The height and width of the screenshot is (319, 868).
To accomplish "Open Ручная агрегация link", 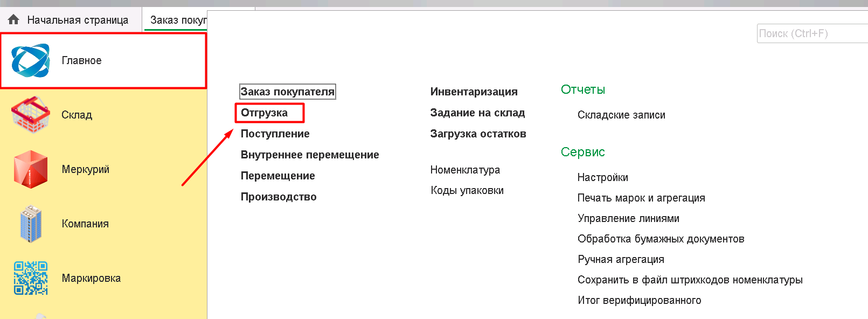I will click(x=621, y=259).
